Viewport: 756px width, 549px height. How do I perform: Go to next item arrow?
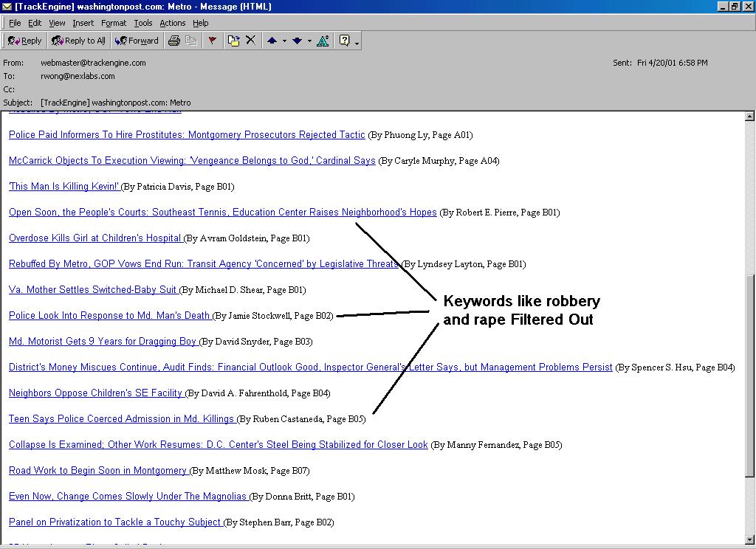297,41
